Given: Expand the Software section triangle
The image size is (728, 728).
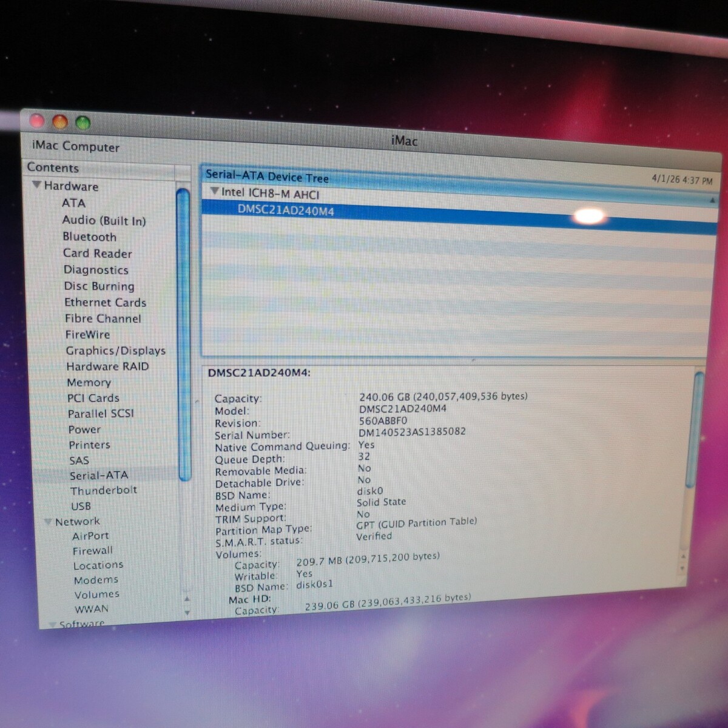Looking at the screenshot, I should pos(53,623).
